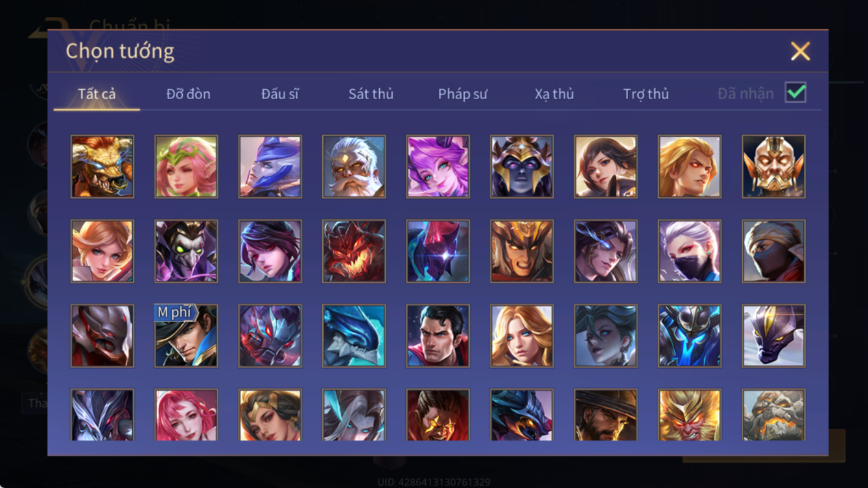Pick the masked silver-haired ninja hero
This screenshot has height=488, width=868.
click(690, 251)
